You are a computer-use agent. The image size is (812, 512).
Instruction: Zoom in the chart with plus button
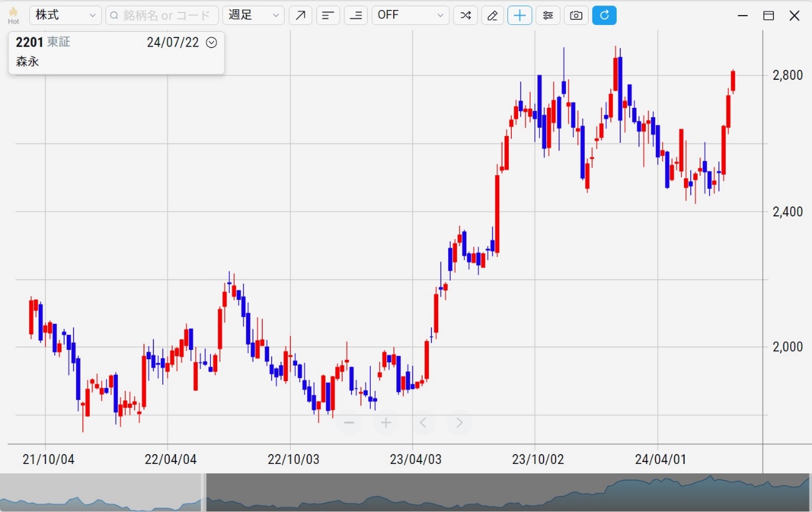(x=386, y=423)
